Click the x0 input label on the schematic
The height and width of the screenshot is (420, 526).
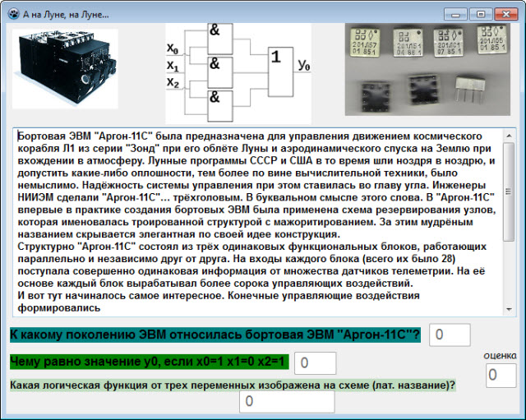pyautogui.click(x=172, y=48)
